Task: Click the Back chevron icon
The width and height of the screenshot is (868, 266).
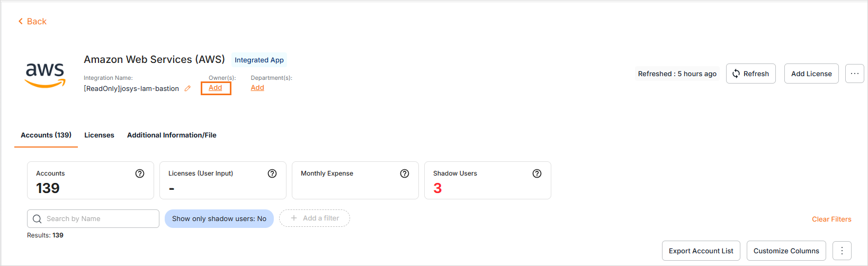Action: pyautogui.click(x=21, y=21)
